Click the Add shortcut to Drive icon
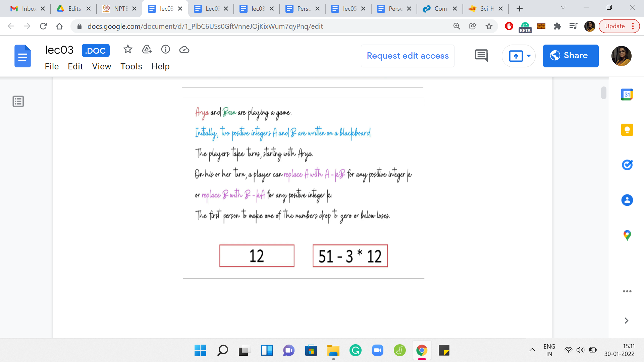The height and width of the screenshot is (362, 644). coord(147,50)
